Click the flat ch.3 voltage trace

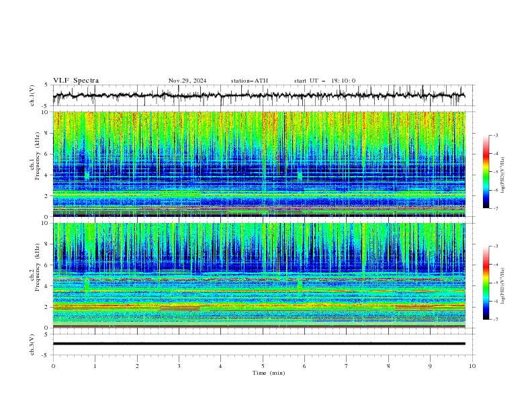[259, 344]
